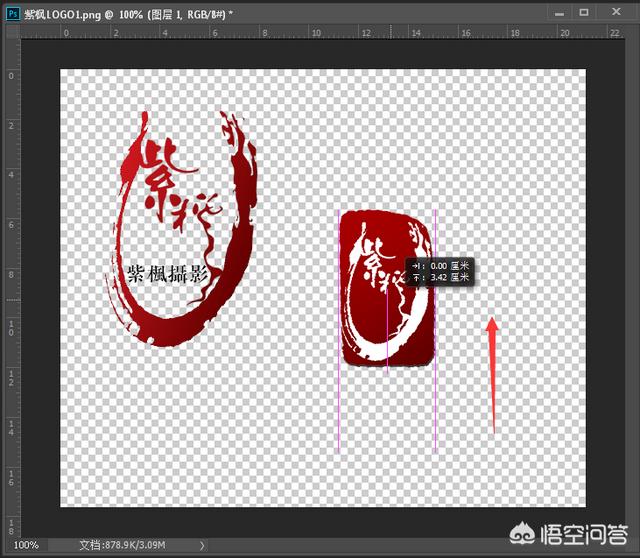
Task: Click the black 紫枫摄影 text
Action: (x=167, y=274)
